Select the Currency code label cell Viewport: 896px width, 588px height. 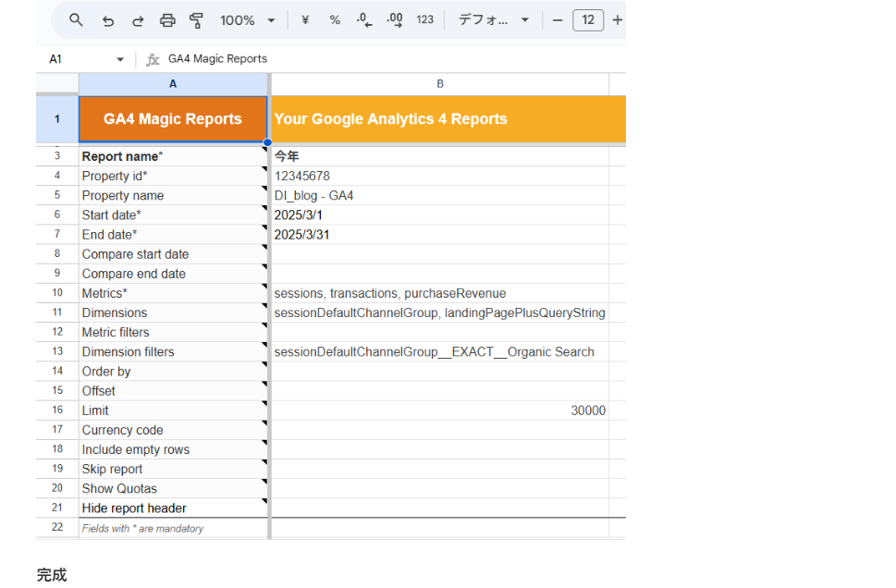tap(173, 430)
